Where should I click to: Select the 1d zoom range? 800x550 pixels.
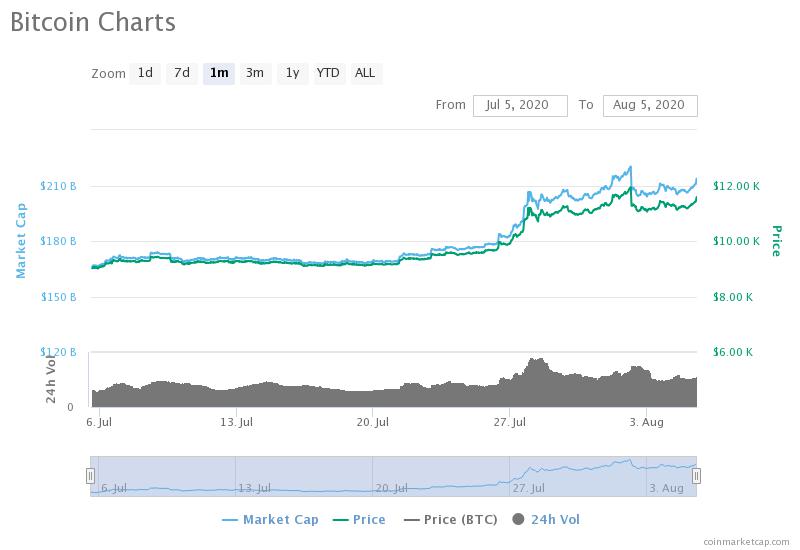145,73
